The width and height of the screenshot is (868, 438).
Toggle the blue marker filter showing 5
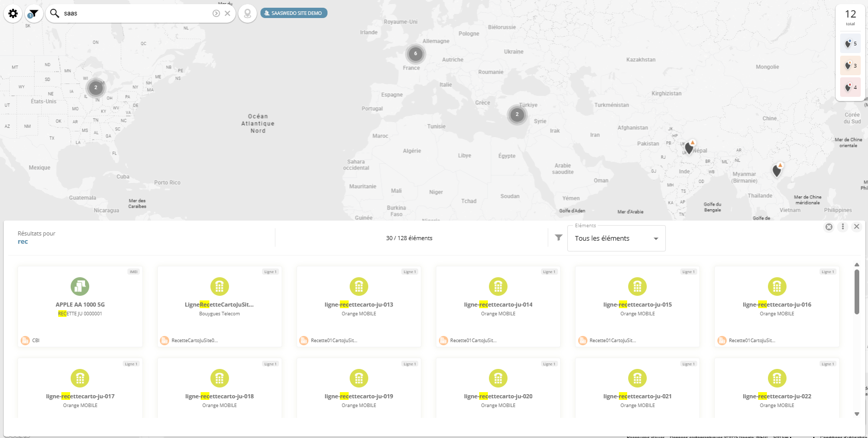[850, 44]
